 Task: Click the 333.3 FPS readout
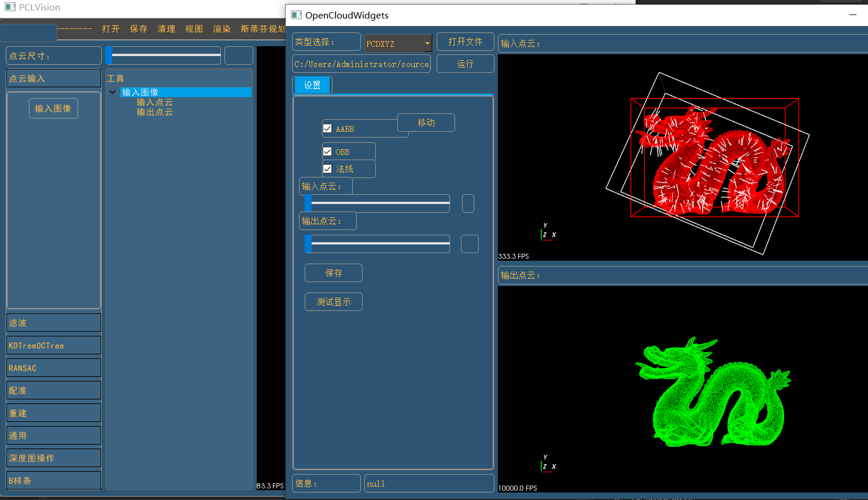[514, 256]
